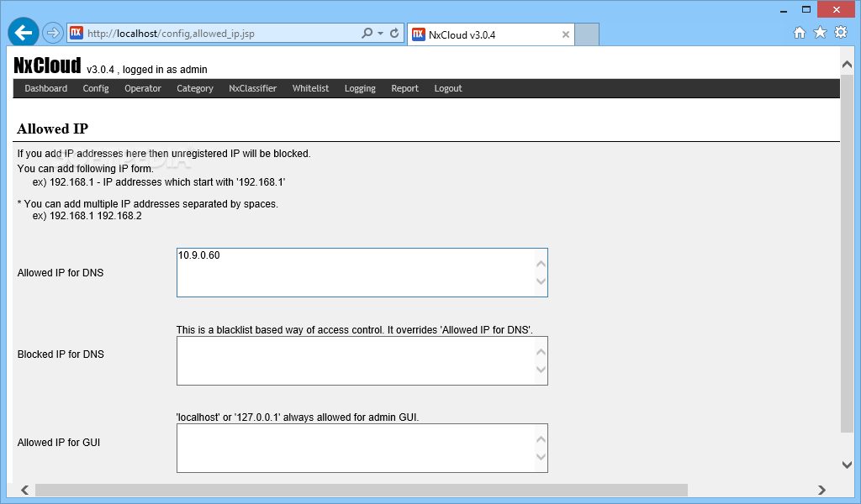Open browser Tools gear icon
The width and height of the screenshot is (861, 504).
(x=841, y=33)
